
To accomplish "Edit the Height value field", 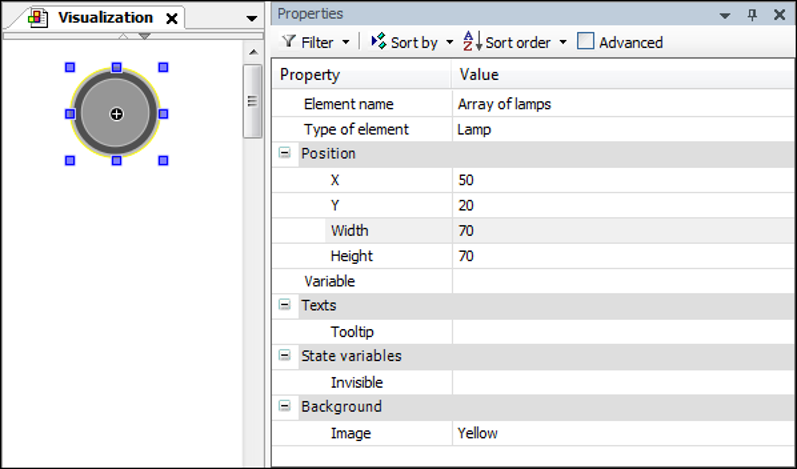I will click(x=624, y=256).
